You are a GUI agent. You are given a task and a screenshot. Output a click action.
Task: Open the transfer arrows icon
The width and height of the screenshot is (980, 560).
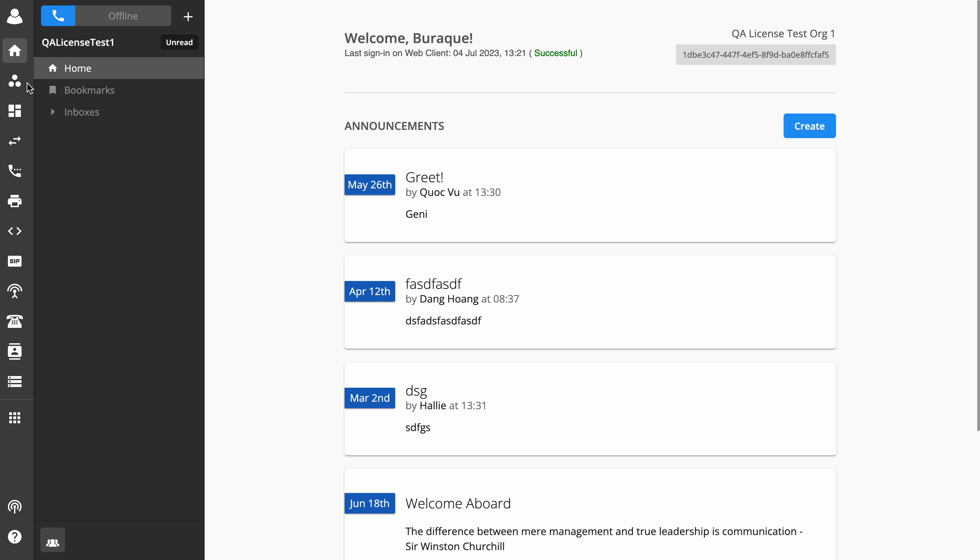[15, 141]
